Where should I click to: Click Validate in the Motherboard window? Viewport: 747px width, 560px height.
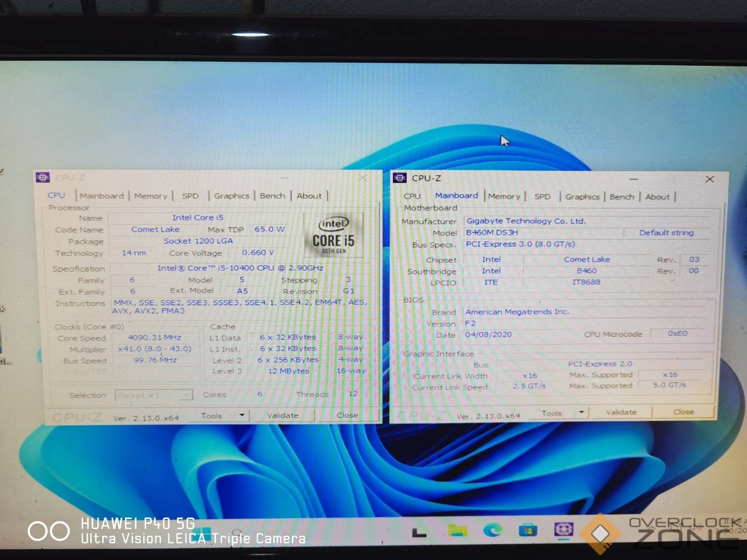pyautogui.click(x=621, y=412)
